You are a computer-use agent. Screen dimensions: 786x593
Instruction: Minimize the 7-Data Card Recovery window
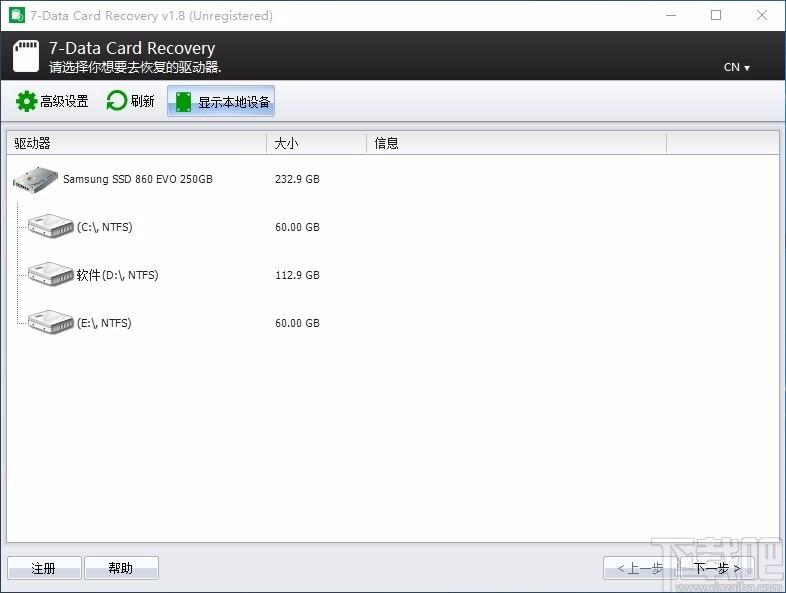(671, 15)
